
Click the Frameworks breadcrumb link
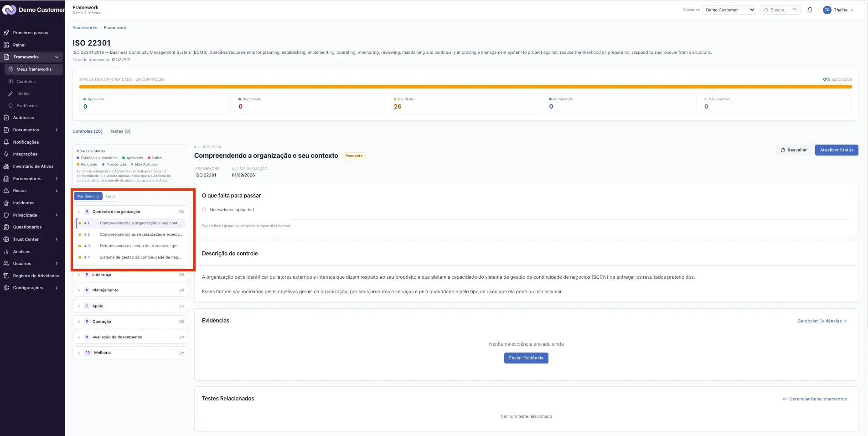(x=85, y=28)
